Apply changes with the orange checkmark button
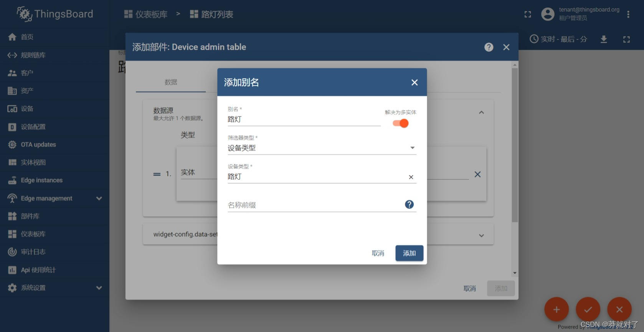This screenshot has height=332, width=644. tap(588, 309)
